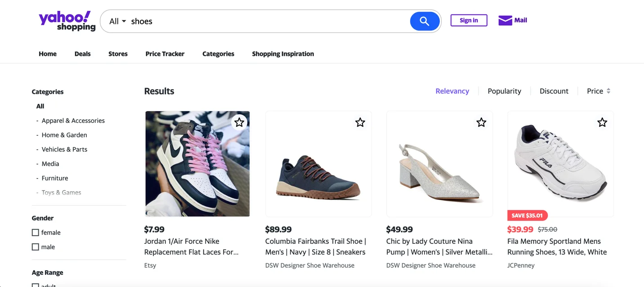Image resolution: width=644 pixels, height=287 pixels.
Task: Check the female gender filter
Action: tap(35, 232)
